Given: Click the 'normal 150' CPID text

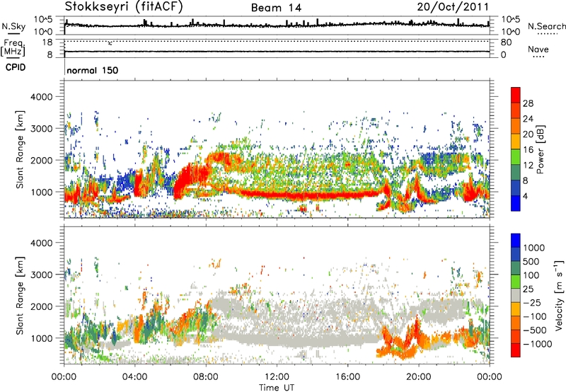Looking at the screenshot, I should (93, 70).
